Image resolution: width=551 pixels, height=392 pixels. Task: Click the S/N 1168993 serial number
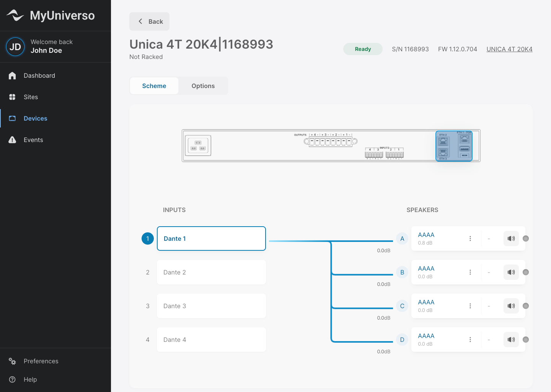[x=410, y=49]
